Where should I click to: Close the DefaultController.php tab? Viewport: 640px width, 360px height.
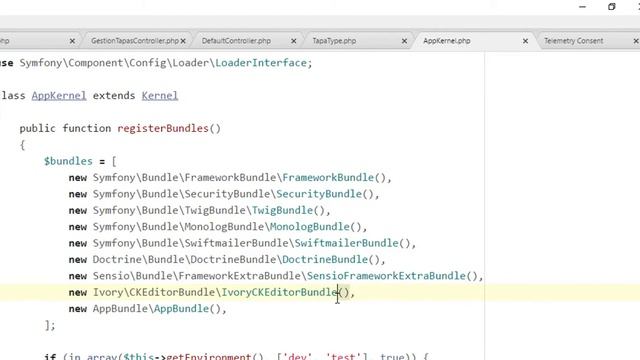pyautogui.click(x=293, y=41)
